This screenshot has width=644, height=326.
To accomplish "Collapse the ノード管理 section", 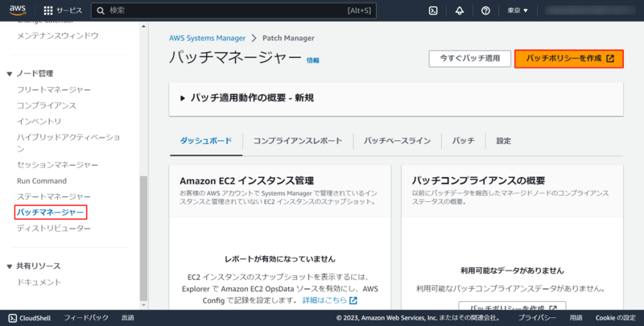I will (x=10, y=74).
